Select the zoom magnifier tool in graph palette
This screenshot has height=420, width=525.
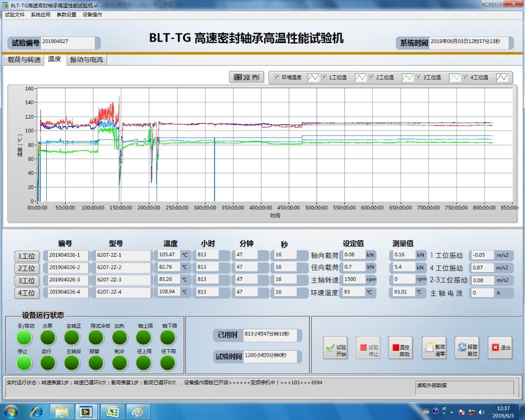(247, 77)
